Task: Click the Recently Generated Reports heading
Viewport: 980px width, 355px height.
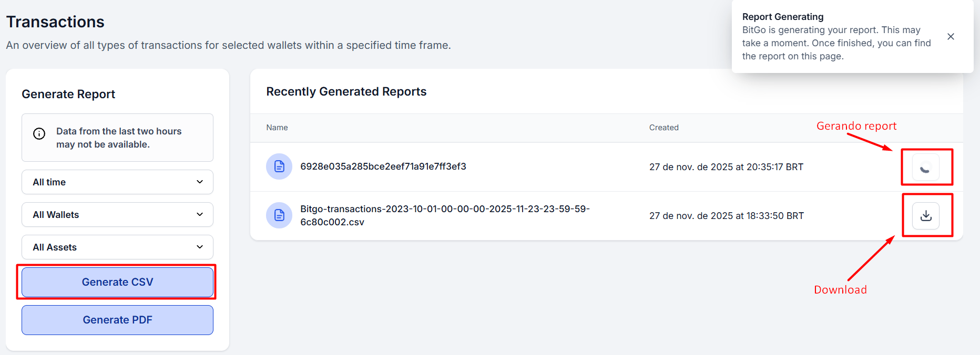Action: pos(346,91)
